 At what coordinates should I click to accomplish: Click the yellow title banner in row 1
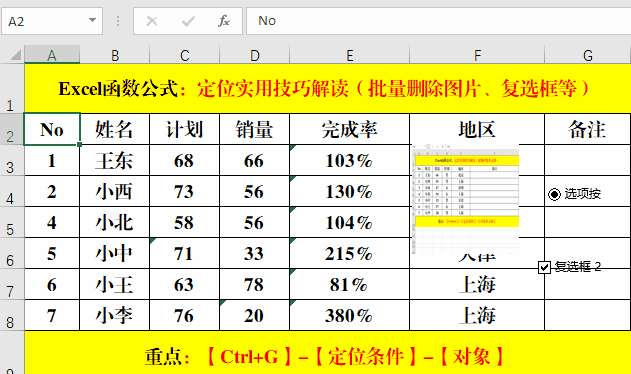coord(328,89)
